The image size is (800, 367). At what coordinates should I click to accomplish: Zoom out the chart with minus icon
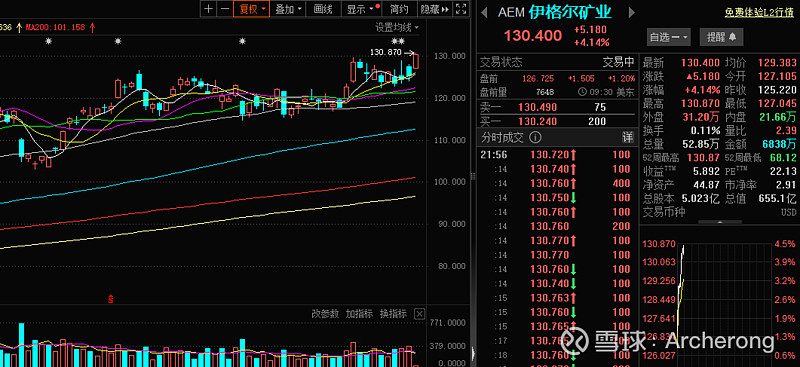(x=225, y=9)
